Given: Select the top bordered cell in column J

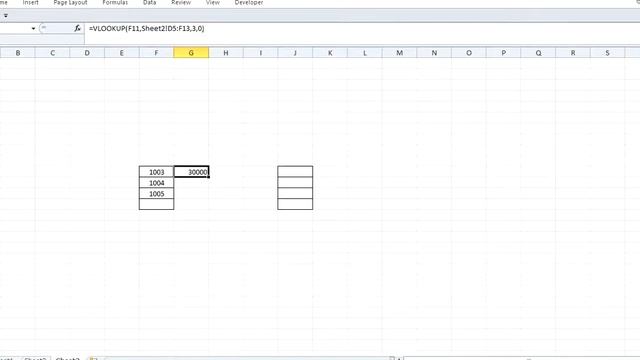Looking at the screenshot, I should 295,172.
